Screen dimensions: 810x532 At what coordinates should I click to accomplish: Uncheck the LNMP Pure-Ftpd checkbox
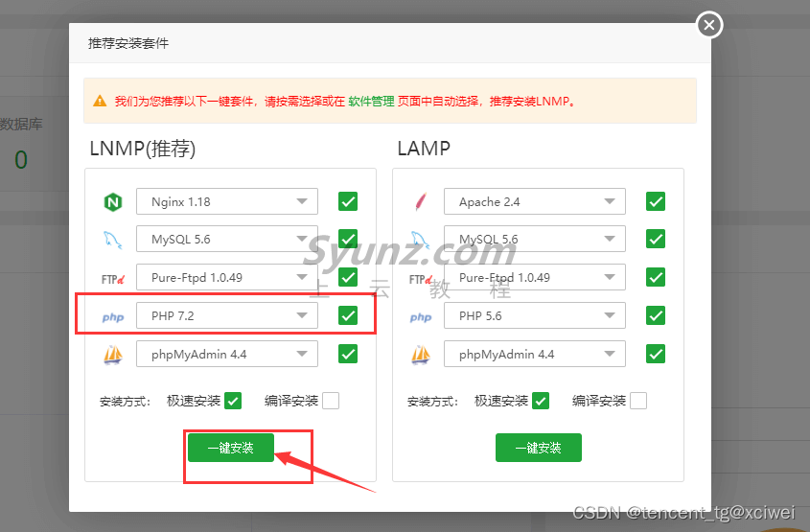[x=348, y=277]
